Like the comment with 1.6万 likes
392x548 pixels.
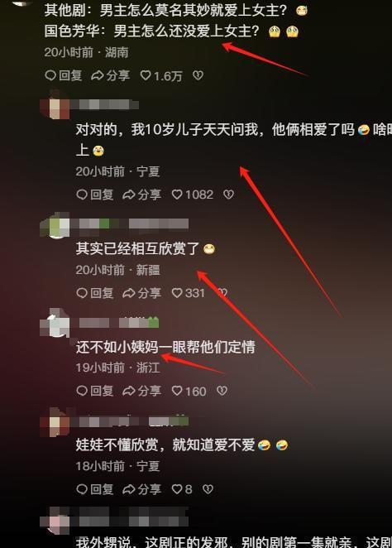(146, 75)
